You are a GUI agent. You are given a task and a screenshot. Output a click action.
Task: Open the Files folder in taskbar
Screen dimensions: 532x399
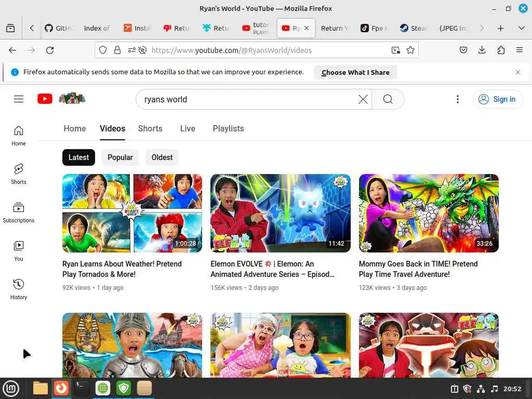(41, 388)
